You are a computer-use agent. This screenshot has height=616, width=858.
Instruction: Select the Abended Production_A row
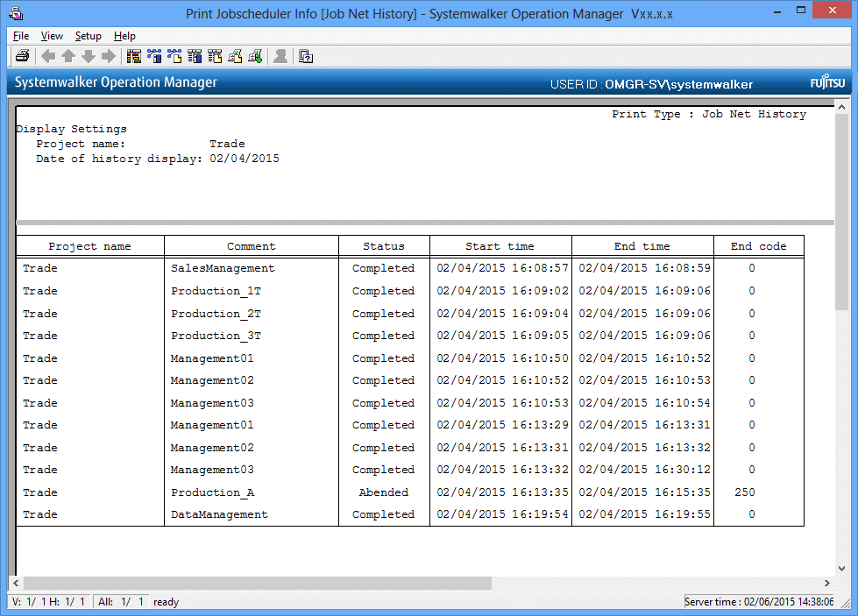point(384,492)
